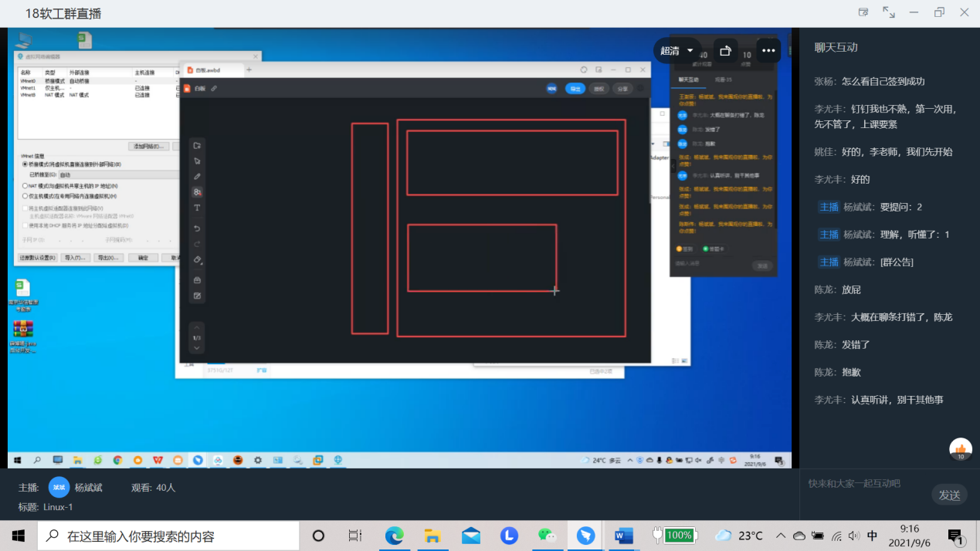Click the blue 导出 export button
The image size is (980, 551).
[x=575, y=89]
